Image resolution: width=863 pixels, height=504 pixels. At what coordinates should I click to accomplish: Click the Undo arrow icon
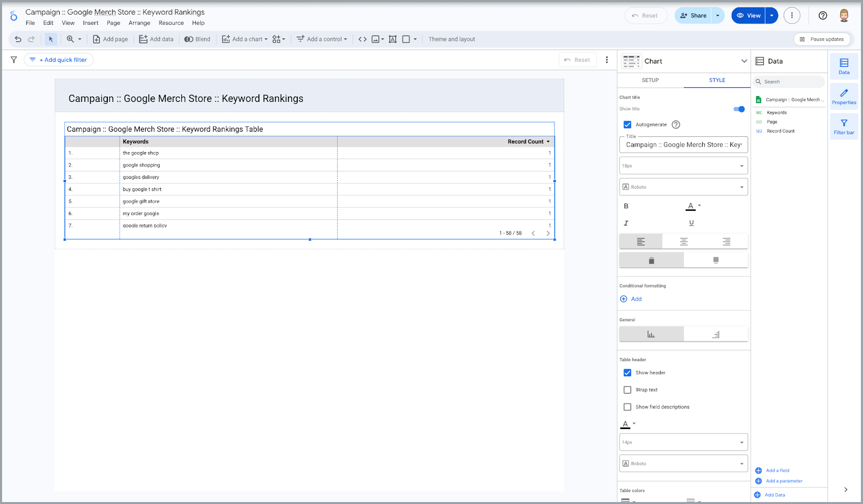[x=18, y=39]
